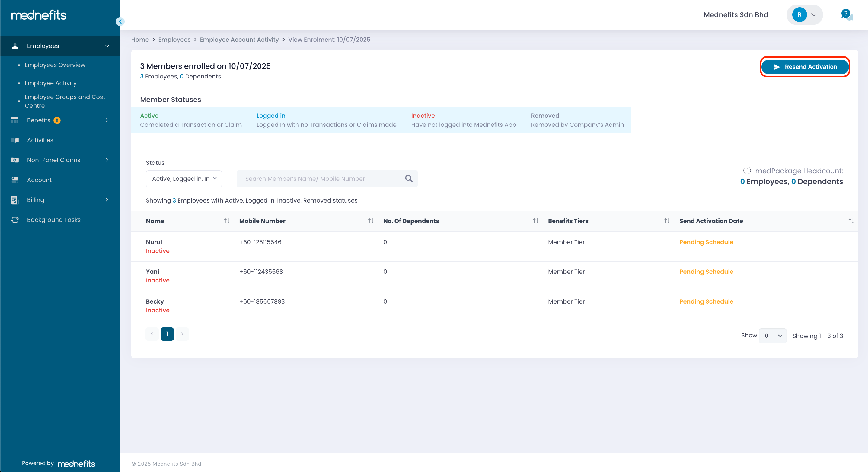Click the Resend Activation button
The image size is (868, 472).
pyautogui.click(x=805, y=67)
